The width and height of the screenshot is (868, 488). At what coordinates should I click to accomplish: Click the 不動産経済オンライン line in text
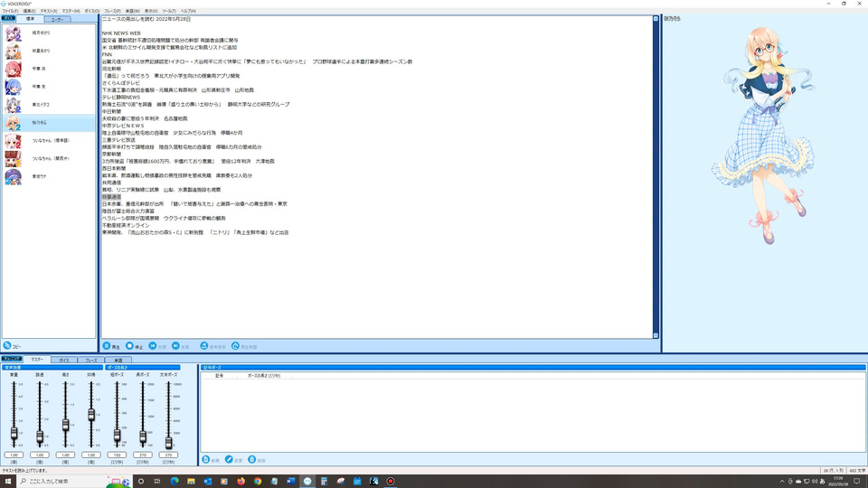pos(126,225)
